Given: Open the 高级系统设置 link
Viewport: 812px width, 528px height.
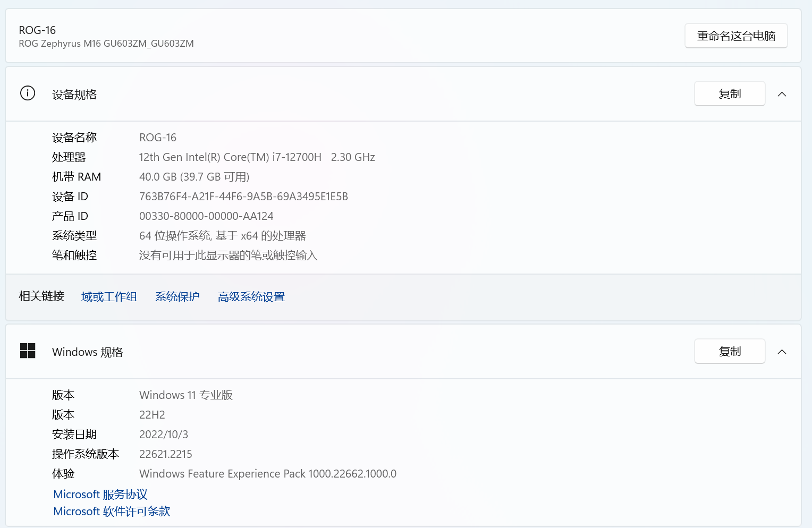Looking at the screenshot, I should click(x=251, y=297).
